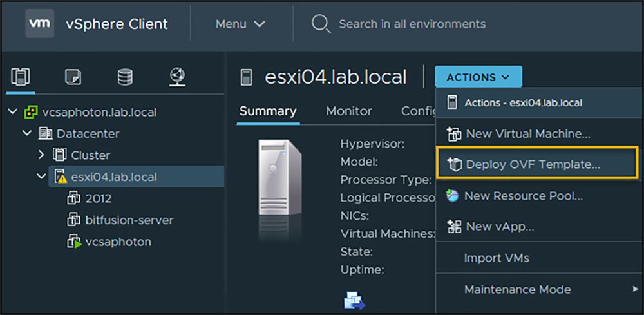644x315 pixels.
Task: Collapse the vcsaphoton.lab.local vCenter node
Action: coord(13,112)
